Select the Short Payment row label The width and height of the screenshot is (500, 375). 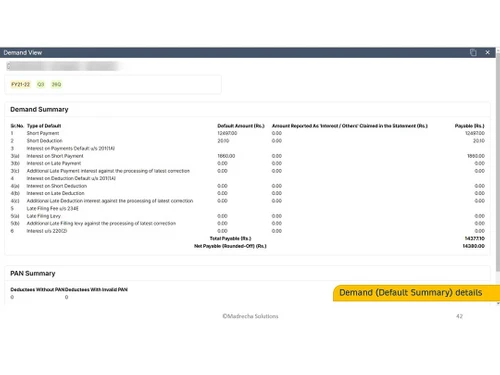pos(43,133)
